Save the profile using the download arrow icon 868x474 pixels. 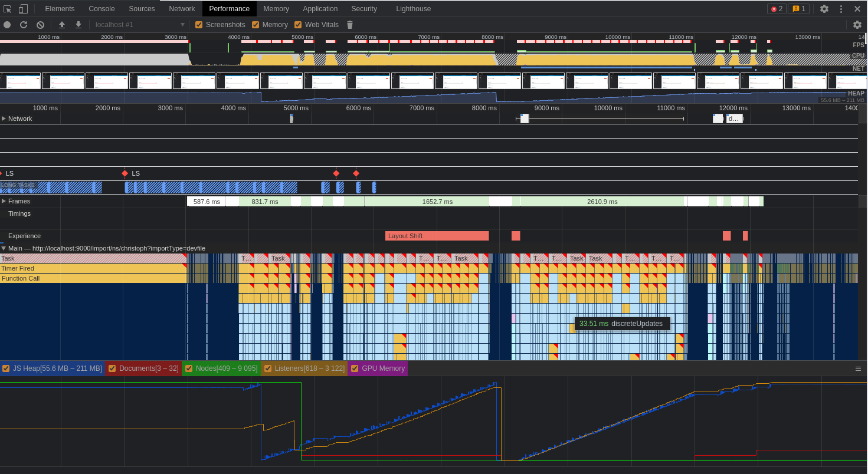coord(78,25)
